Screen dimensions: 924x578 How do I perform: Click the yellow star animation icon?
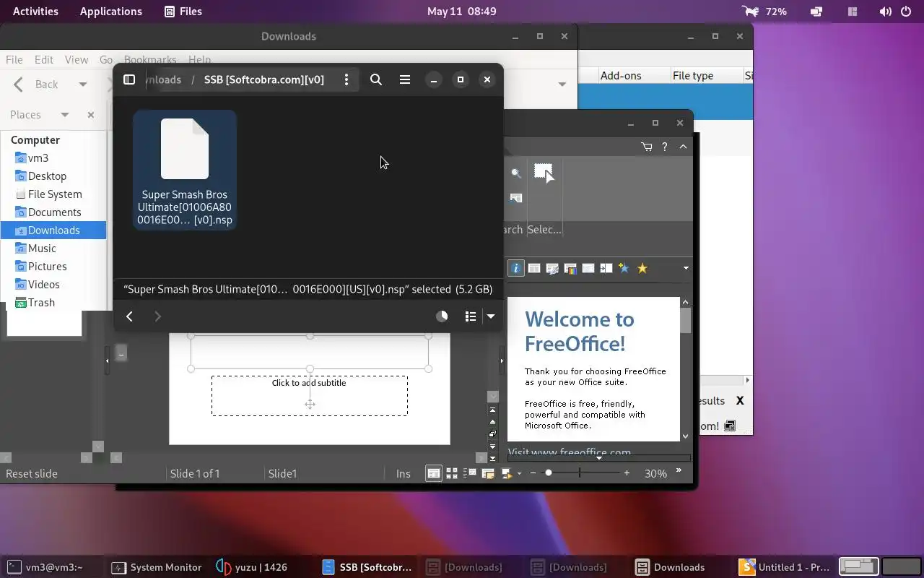642,268
